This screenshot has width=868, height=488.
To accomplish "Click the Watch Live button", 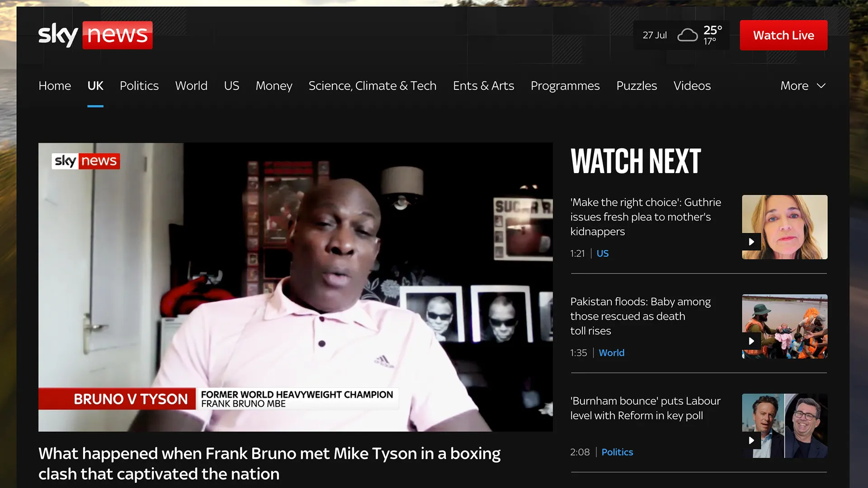I will [783, 35].
